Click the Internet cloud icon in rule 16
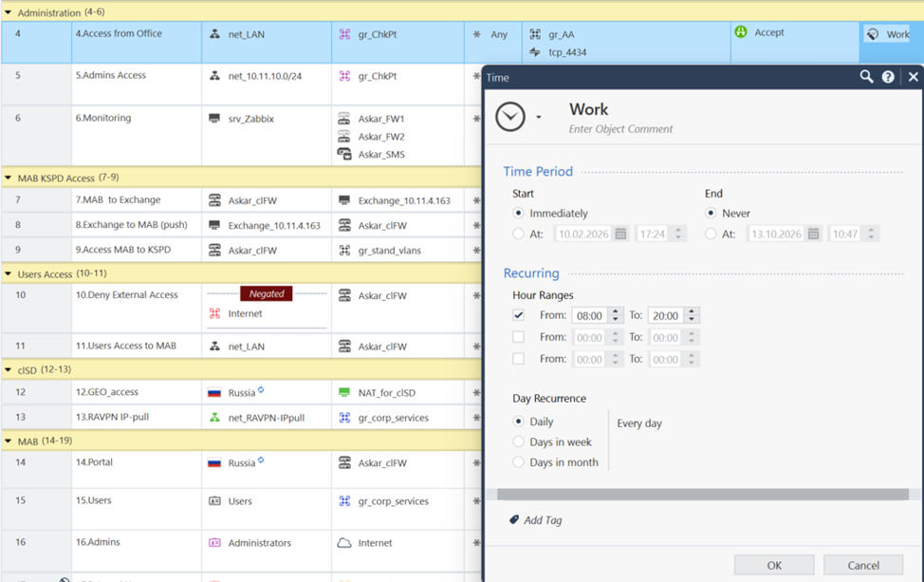The height and width of the screenshot is (582, 924). pyautogui.click(x=344, y=542)
